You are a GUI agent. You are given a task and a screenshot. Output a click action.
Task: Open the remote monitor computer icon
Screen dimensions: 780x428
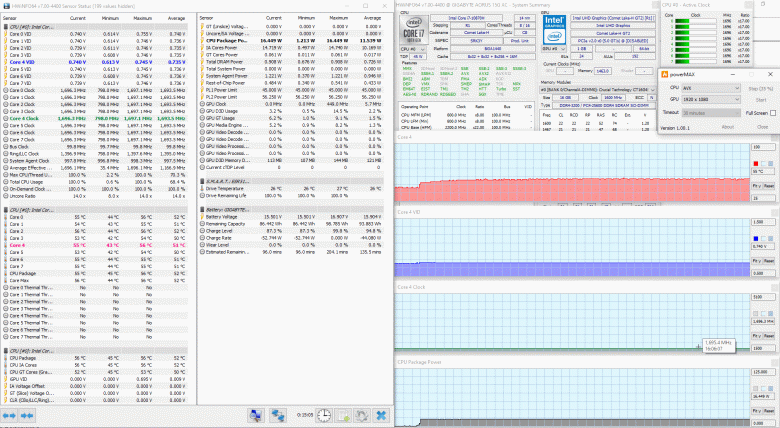pos(256,415)
